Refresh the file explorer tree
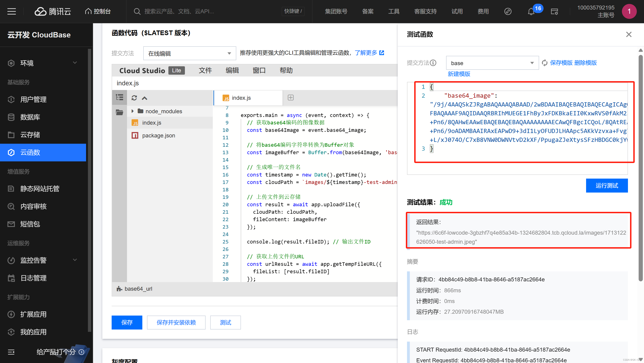 134,98
